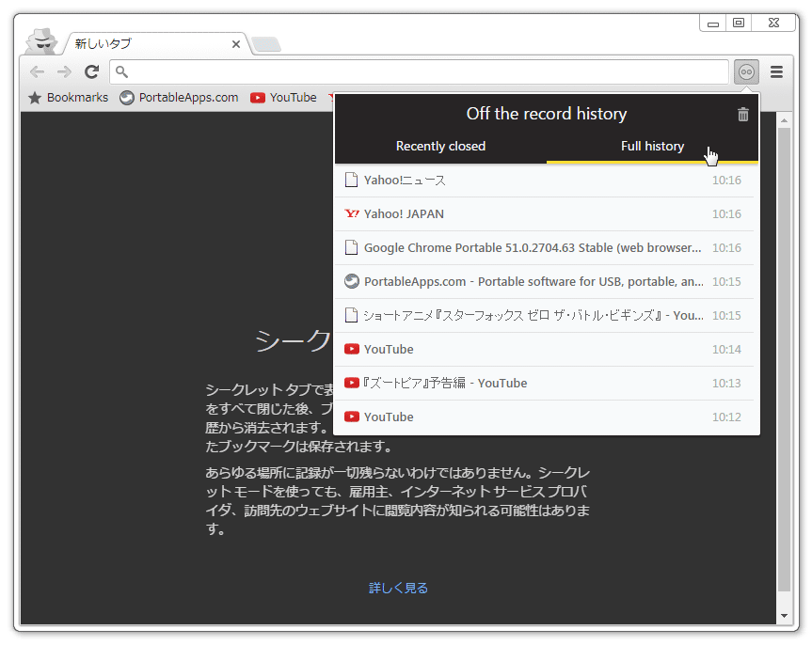Maximize the Chrome window
Screen dimensions: 812x645
739,23
